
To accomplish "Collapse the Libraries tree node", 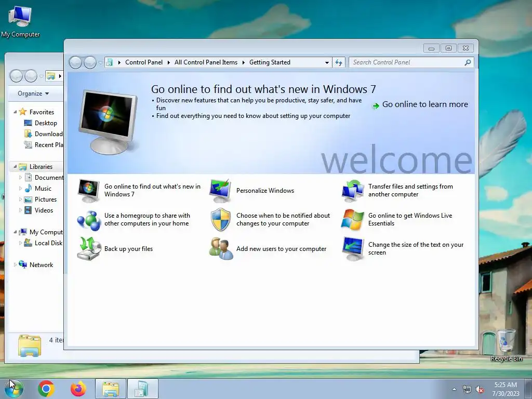I will point(15,167).
